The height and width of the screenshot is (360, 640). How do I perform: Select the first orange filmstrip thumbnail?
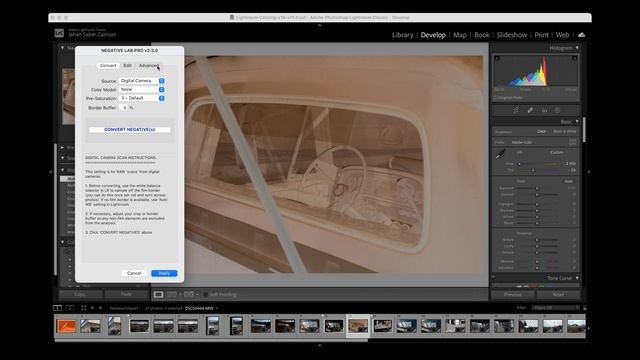(x=66, y=326)
